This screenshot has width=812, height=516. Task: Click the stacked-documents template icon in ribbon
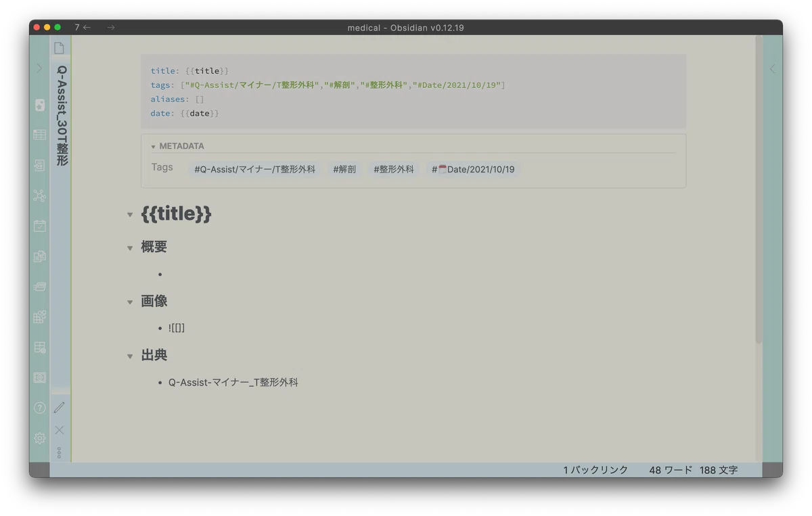pyautogui.click(x=40, y=256)
